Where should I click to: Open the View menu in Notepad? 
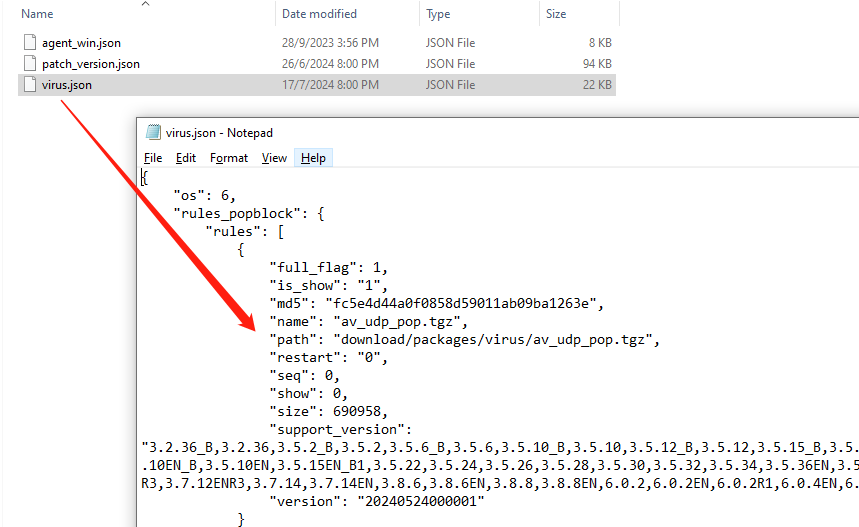tap(274, 158)
